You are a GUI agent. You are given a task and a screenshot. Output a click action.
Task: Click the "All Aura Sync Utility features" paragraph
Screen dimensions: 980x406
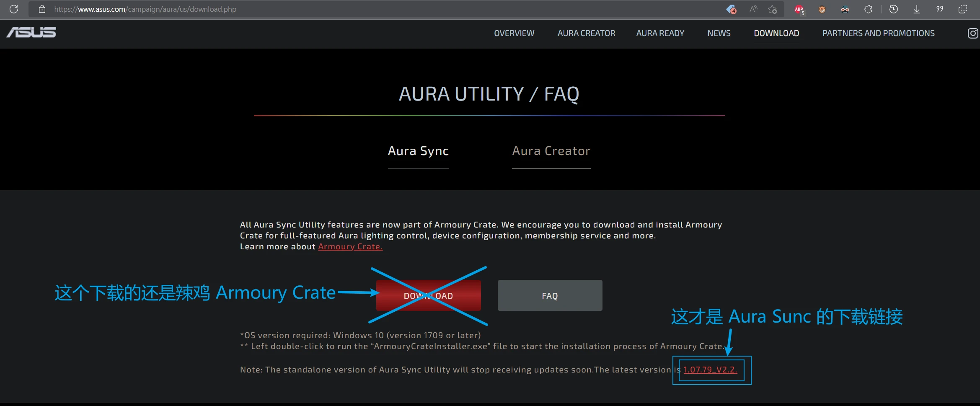pyautogui.click(x=481, y=235)
